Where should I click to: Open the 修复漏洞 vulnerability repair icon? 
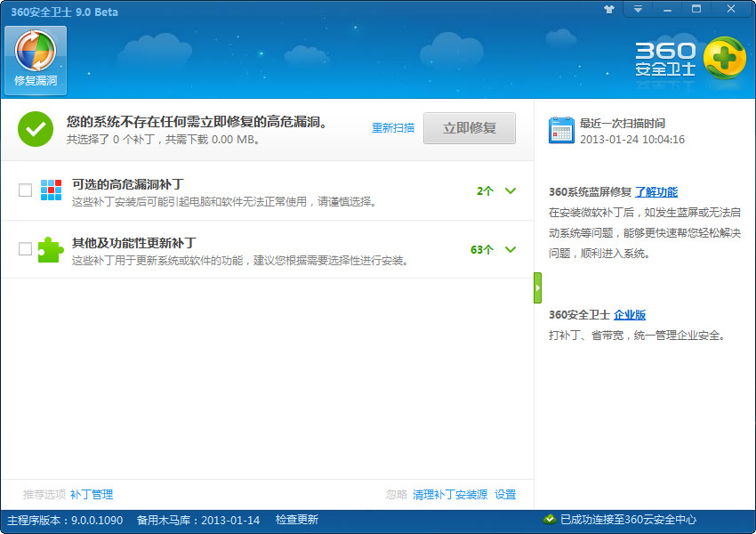(x=36, y=61)
